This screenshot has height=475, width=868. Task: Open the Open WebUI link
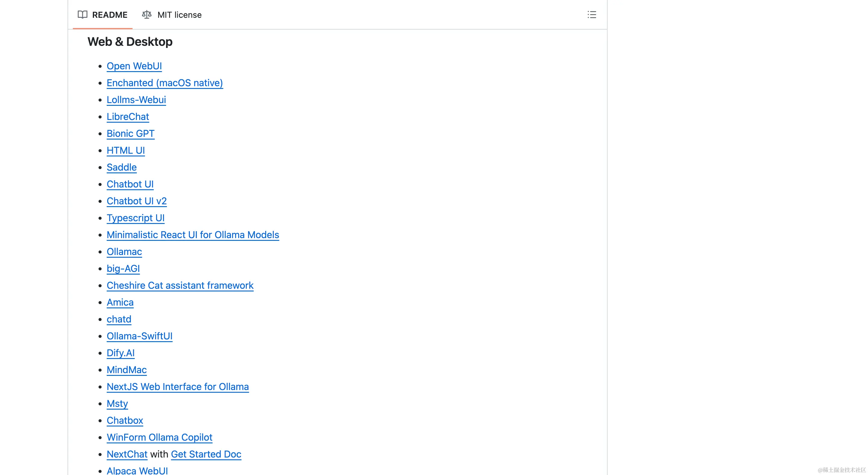click(x=134, y=66)
